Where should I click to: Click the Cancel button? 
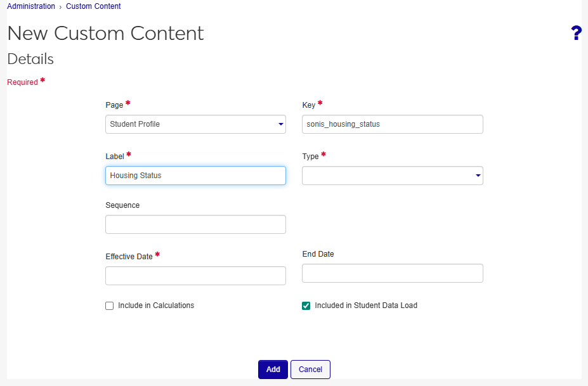(310, 370)
